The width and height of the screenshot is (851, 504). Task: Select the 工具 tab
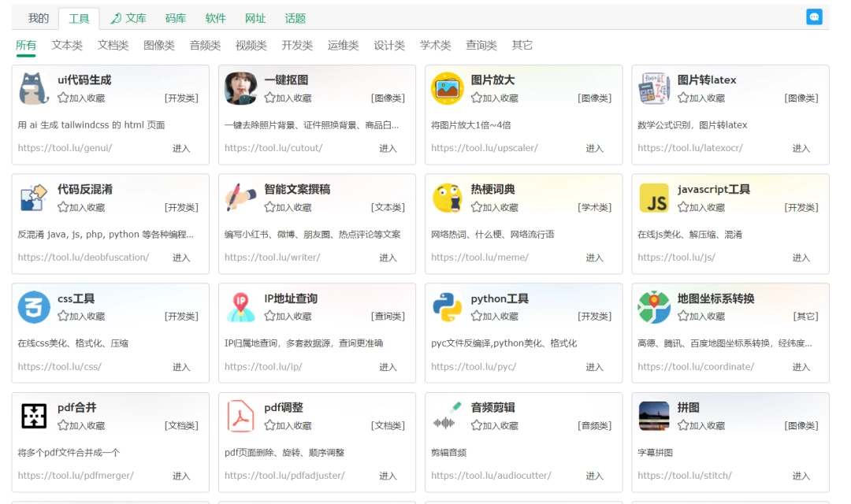79,19
